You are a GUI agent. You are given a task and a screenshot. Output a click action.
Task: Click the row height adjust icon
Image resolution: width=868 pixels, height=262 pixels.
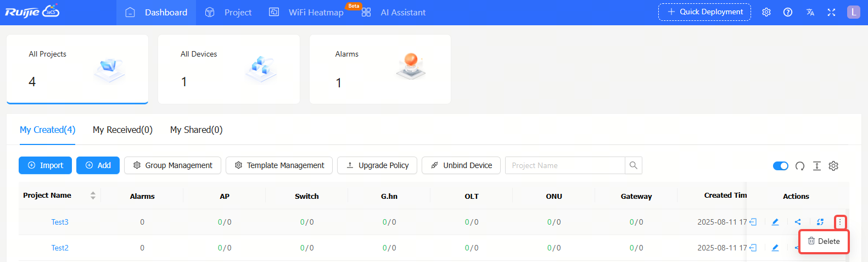[x=817, y=166]
